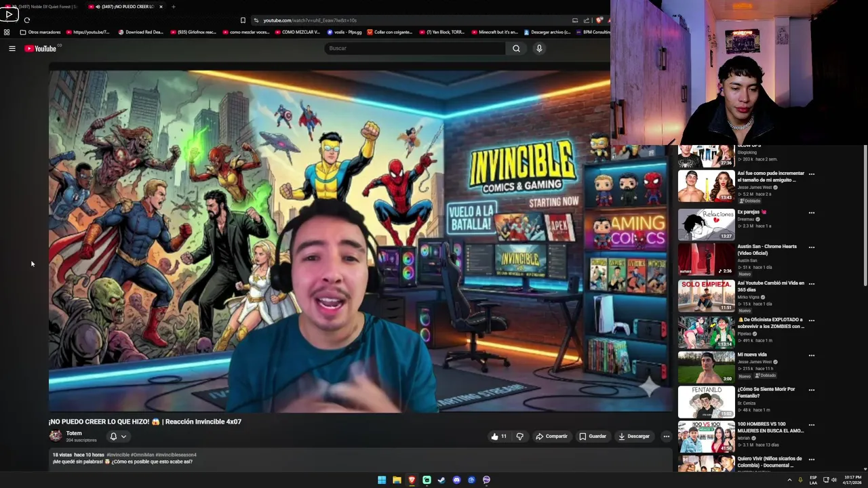Click the Compartir share button

pos(551,436)
